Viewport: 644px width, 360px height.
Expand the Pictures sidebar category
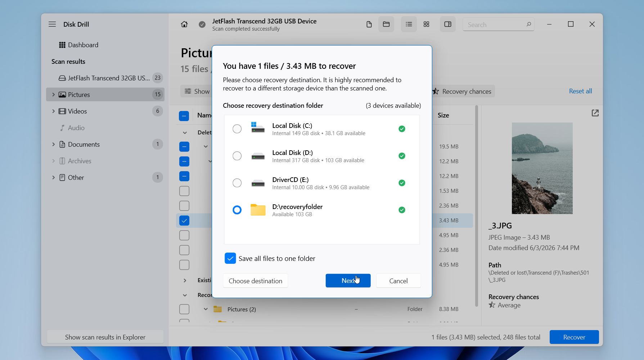point(53,94)
